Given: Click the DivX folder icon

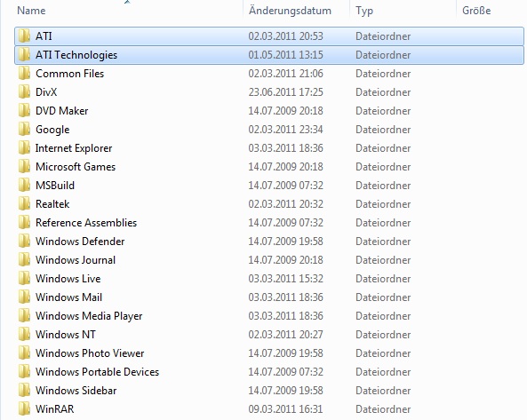Looking at the screenshot, I should coord(24,92).
